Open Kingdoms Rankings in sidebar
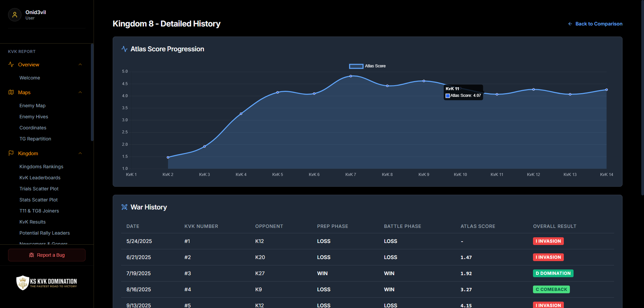Image resolution: width=644 pixels, height=308 pixels. pyautogui.click(x=41, y=167)
